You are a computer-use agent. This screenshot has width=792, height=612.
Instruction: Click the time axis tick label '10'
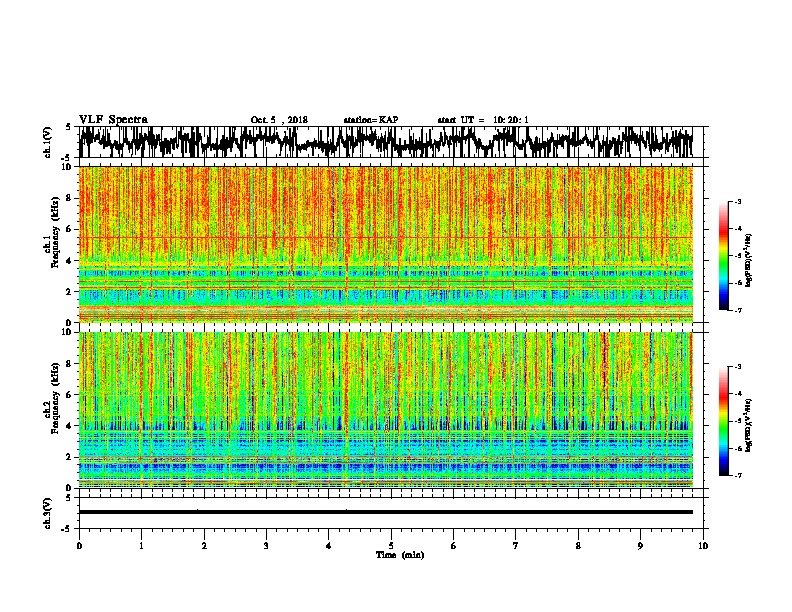(x=703, y=545)
